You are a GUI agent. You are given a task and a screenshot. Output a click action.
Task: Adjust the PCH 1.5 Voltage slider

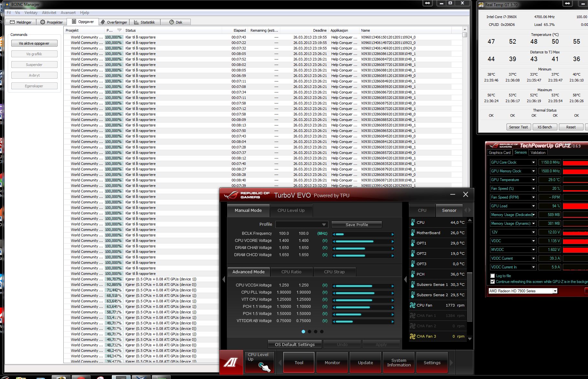pos(363,314)
